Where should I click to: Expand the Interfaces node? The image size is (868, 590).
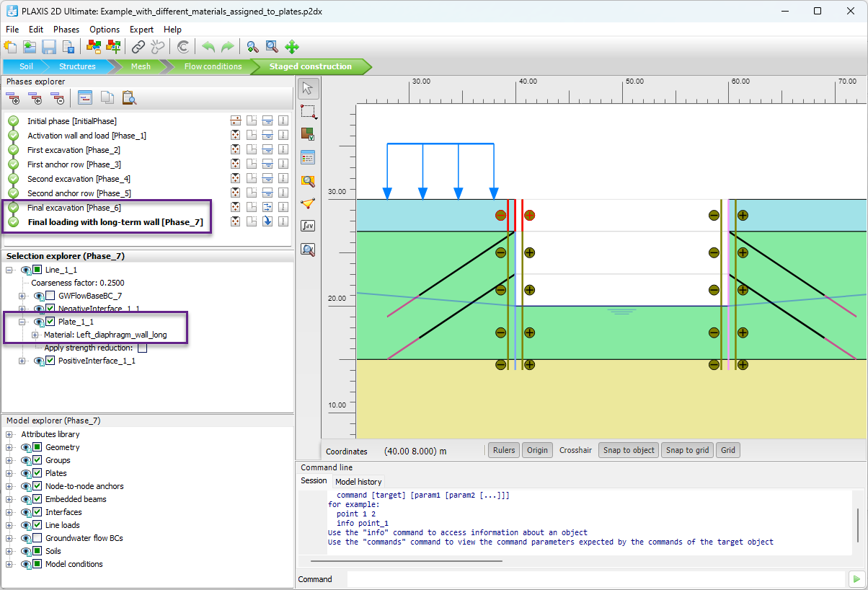(9, 512)
